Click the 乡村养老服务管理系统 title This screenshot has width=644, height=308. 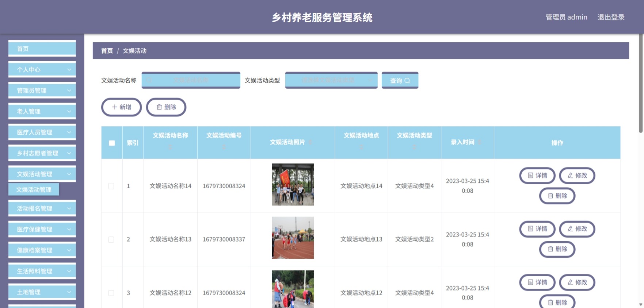point(322,18)
